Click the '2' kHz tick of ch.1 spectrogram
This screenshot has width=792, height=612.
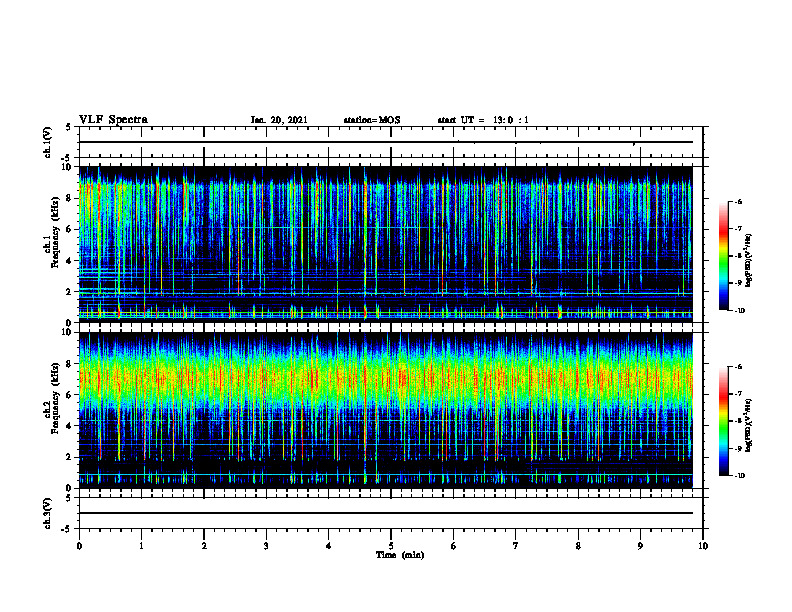click(70, 291)
